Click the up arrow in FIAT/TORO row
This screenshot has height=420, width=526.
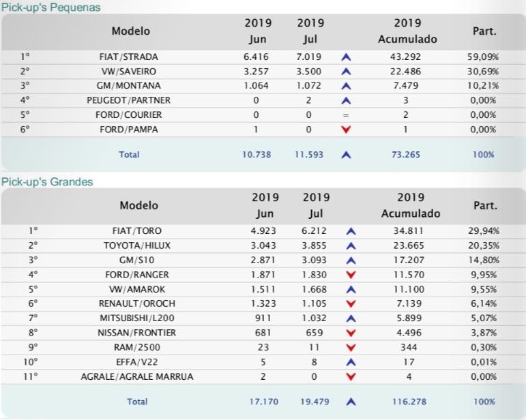(351, 231)
